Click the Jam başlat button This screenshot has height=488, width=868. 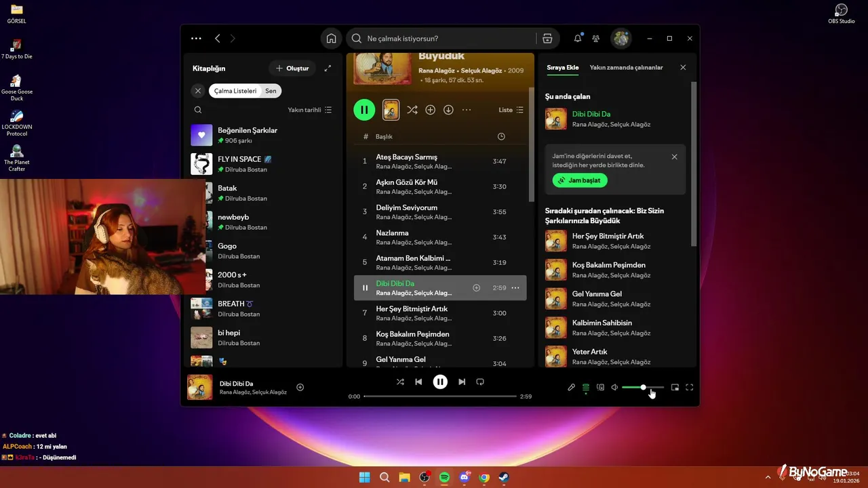click(580, 180)
